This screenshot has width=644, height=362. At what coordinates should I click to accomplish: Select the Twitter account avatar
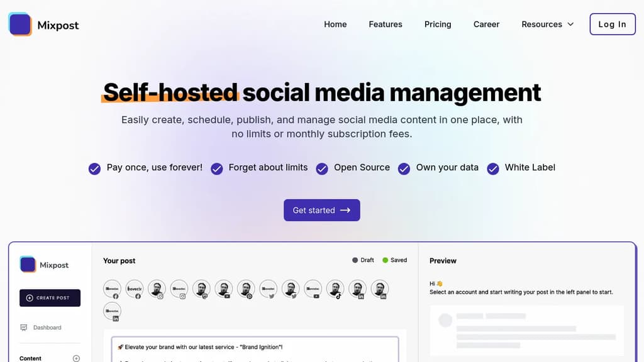tap(268, 289)
